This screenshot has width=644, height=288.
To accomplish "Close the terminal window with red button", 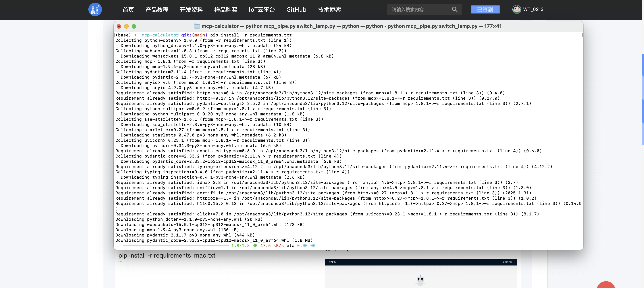I will coord(119,26).
